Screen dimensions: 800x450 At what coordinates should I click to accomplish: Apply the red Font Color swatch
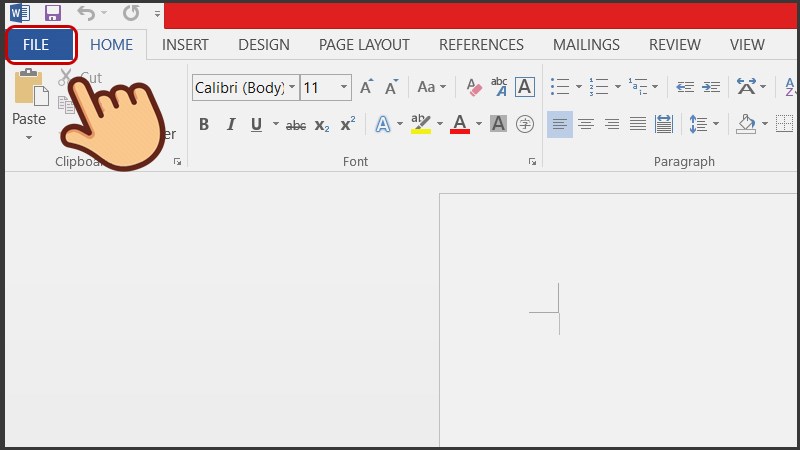coord(460,125)
